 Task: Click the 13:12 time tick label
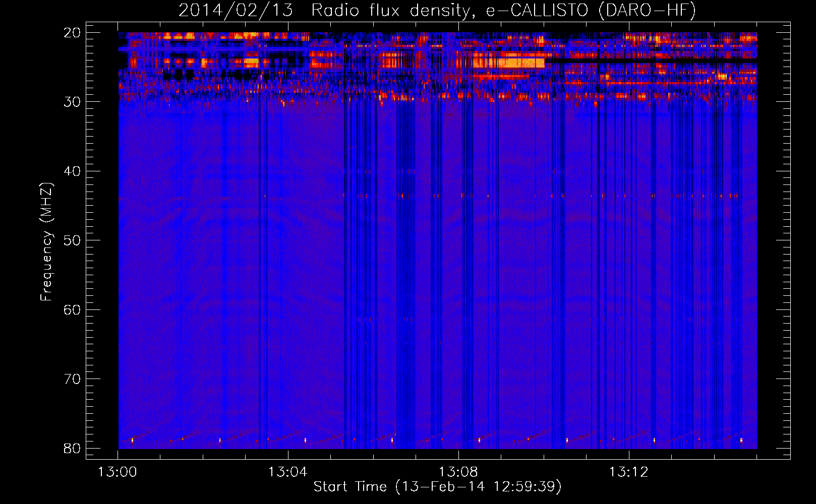coord(629,472)
